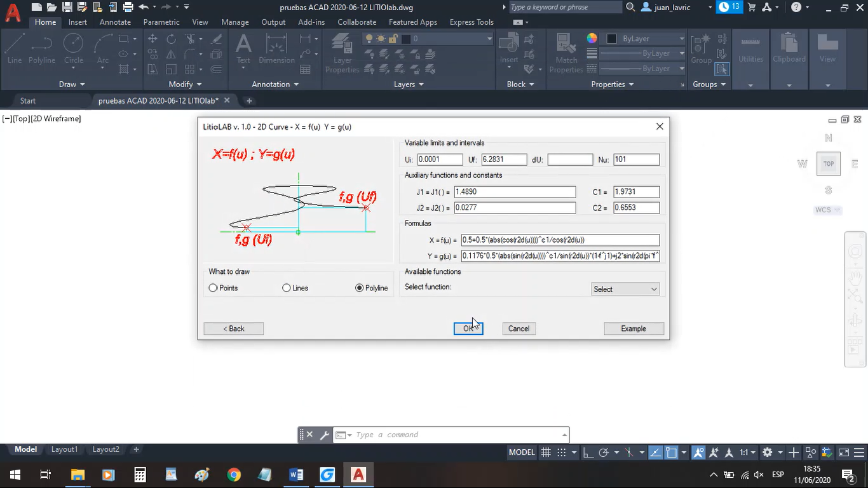Choose the Polyline radio option
The width and height of the screenshot is (868, 488).
tap(360, 288)
